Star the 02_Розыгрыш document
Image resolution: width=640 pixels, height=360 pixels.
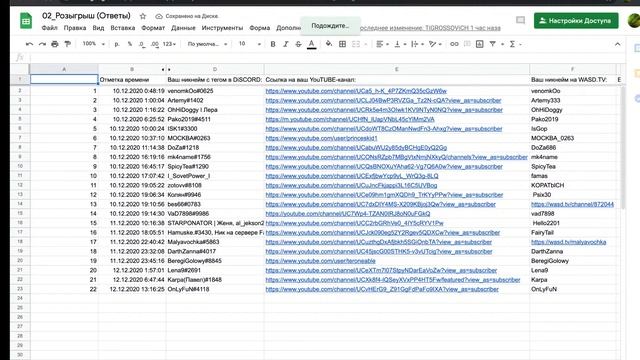pyautogui.click(x=143, y=16)
